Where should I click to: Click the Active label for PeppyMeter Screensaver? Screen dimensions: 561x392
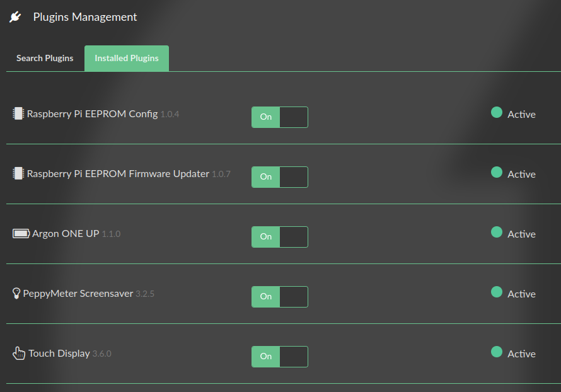tap(521, 294)
